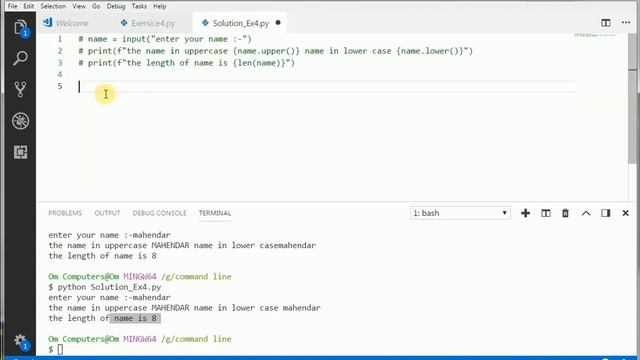
Task: Show the DEBUG CONSOLE panel tab
Action: pos(159,213)
